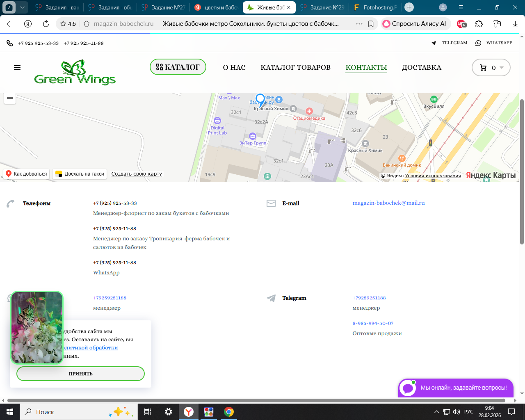
Task: Open a new browser tab with plus
Action: [x=409, y=7]
